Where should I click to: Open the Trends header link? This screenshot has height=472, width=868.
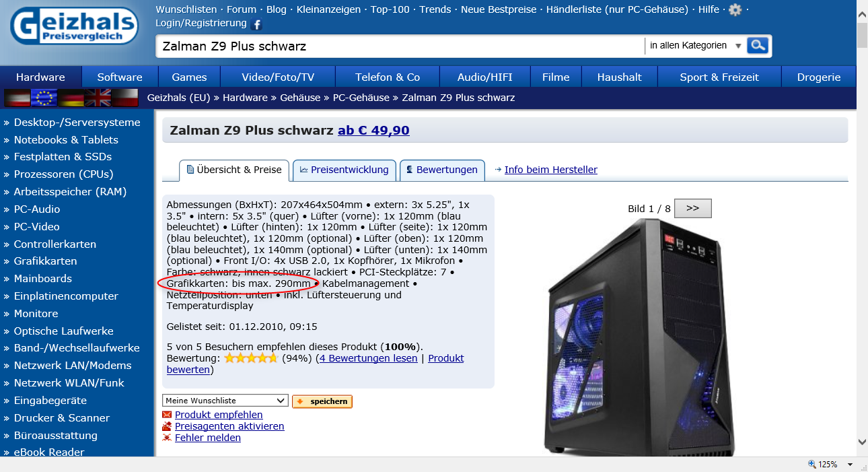coord(435,9)
